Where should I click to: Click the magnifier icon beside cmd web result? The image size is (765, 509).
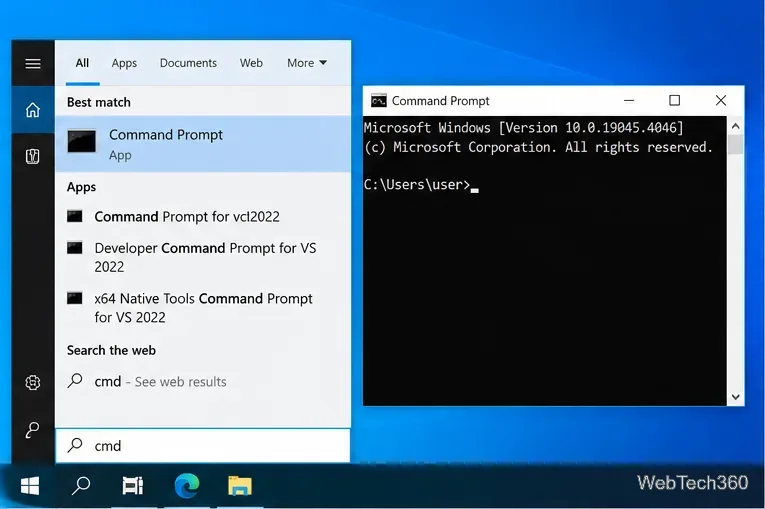75,381
